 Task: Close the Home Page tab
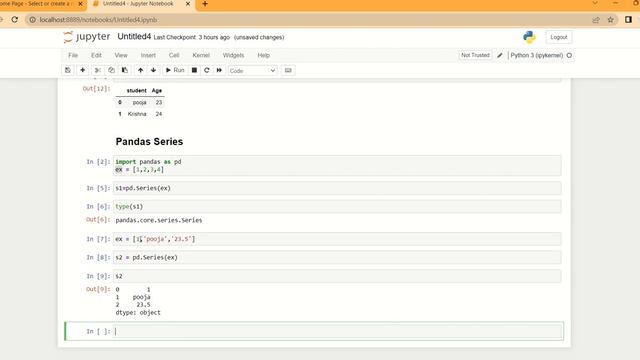pos(80,4)
